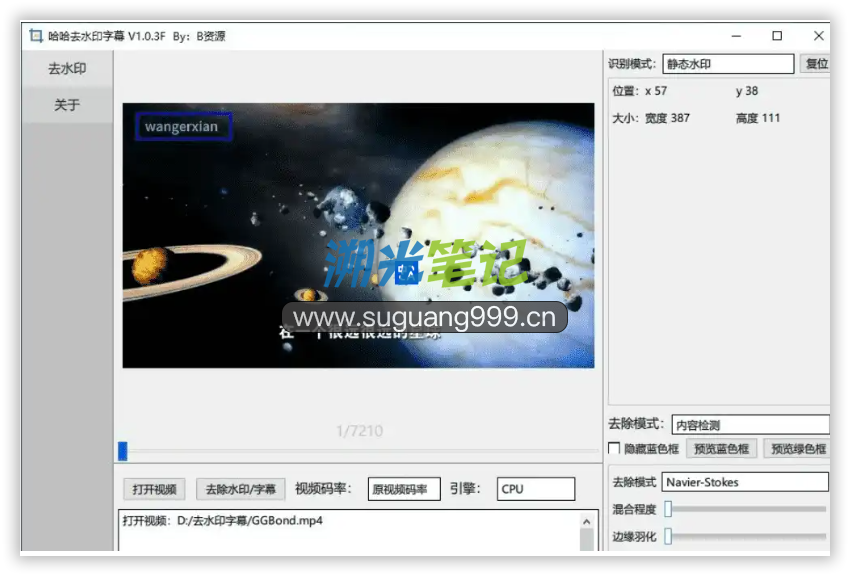The height and width of the screenshot is (576, 850).
Task: Open the 去除模式 dropdown showing 内容检测
Action: click(x=749, y=425)
